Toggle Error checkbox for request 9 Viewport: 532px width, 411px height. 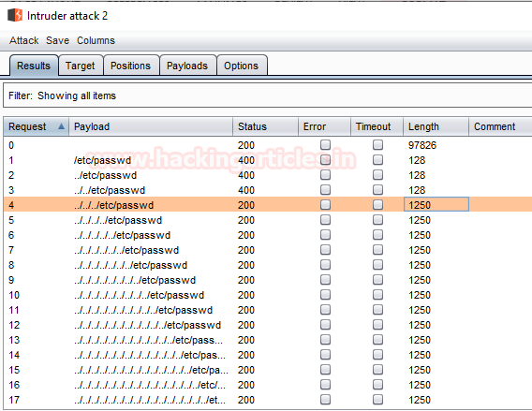coord(325,279)
